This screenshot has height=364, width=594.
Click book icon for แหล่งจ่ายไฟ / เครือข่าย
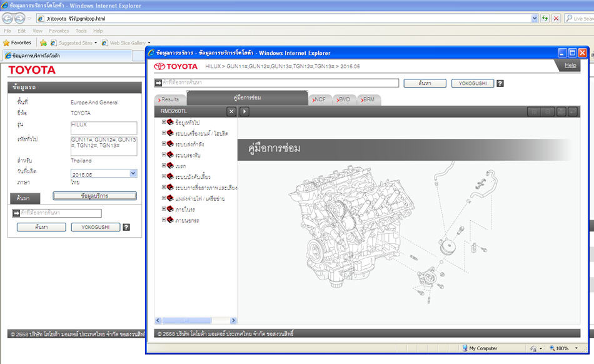[x=170, y=198]
